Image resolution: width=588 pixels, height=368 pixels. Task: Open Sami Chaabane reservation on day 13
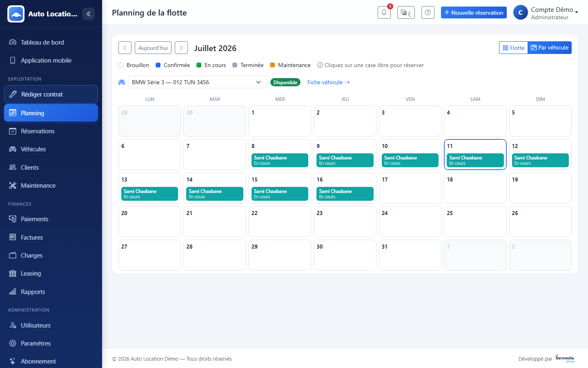pos(149,194)
